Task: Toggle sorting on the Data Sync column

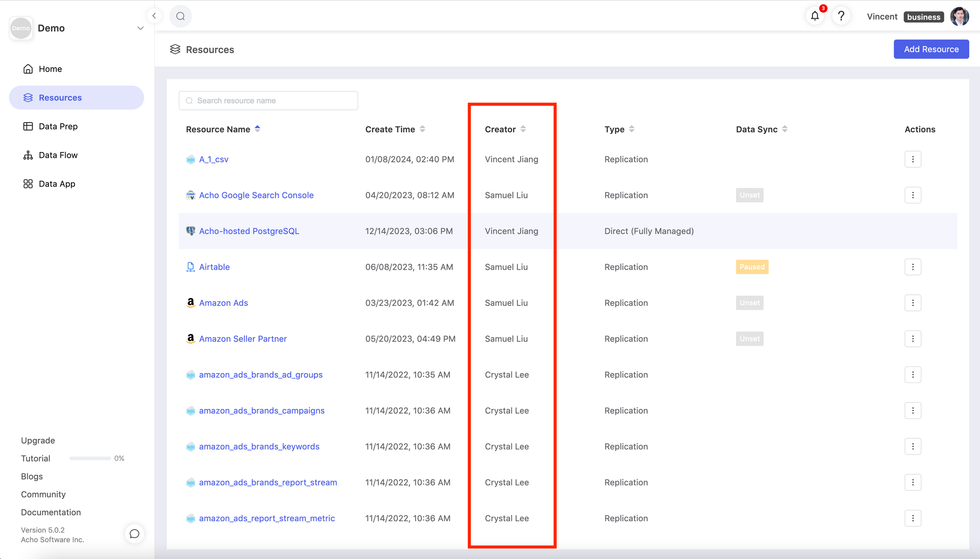Action: click(x=784, y=129)
